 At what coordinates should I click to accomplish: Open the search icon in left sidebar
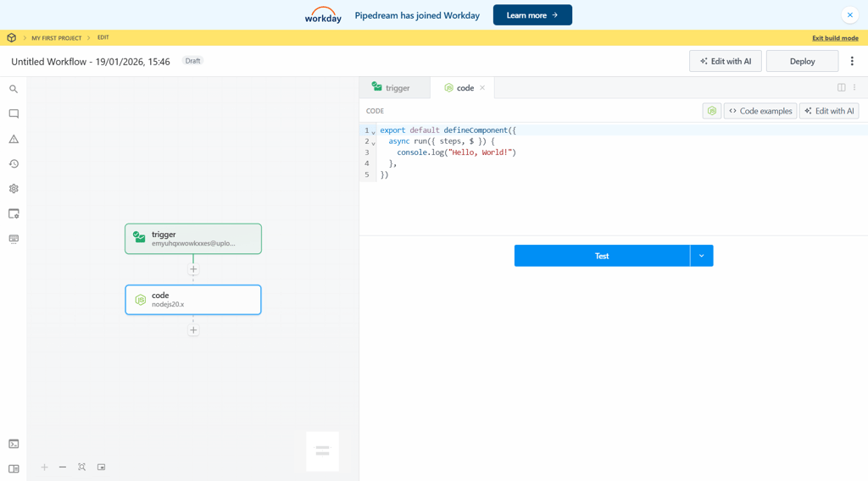tap(14, 89)
